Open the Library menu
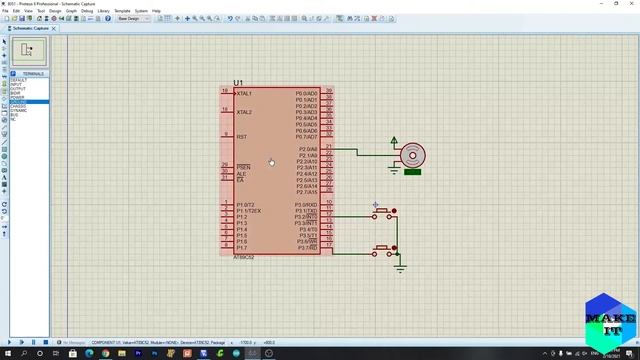640x360 pixels. (103, 11)
